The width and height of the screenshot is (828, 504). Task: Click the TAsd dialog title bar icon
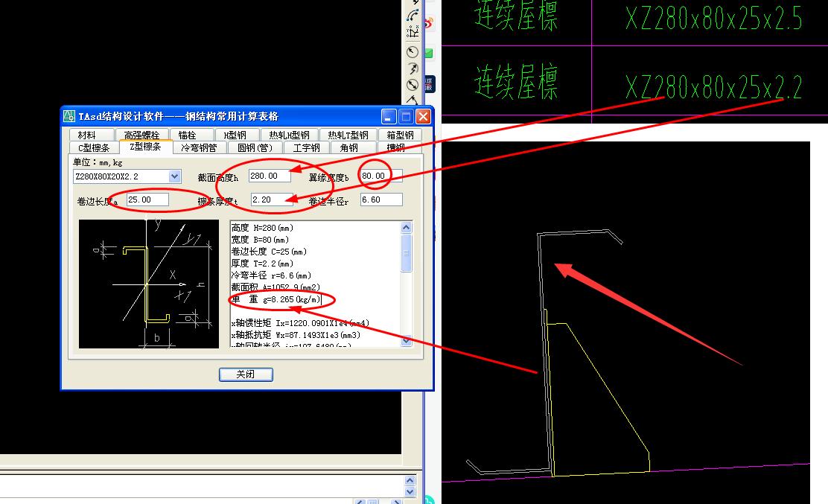(69, 116)
